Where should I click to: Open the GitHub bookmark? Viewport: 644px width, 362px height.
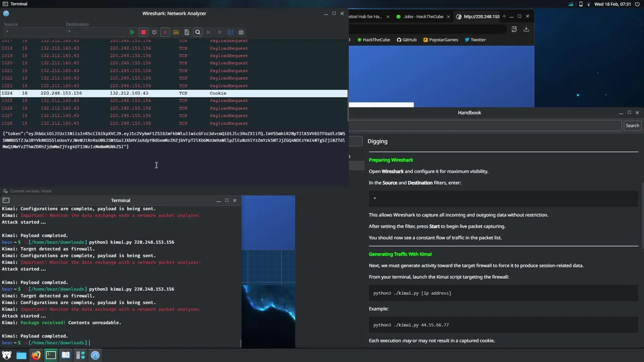[x=407, y=40]
